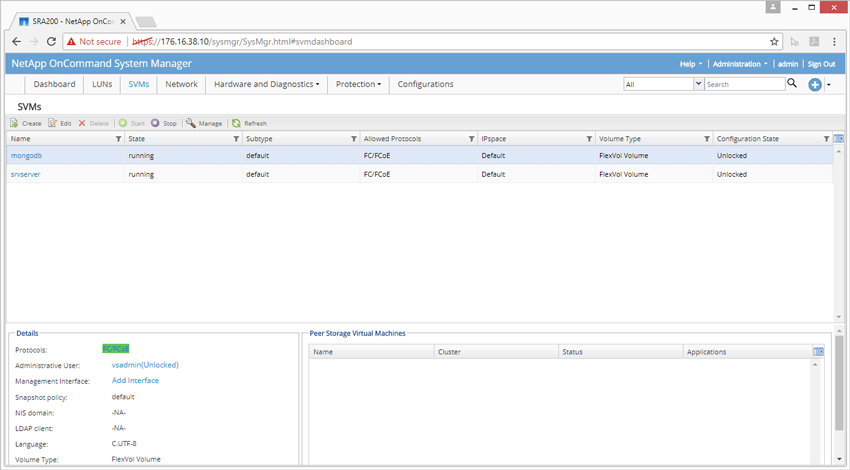Reload the browser page
This screenshot has width=850, height=470.
[51, 42]
